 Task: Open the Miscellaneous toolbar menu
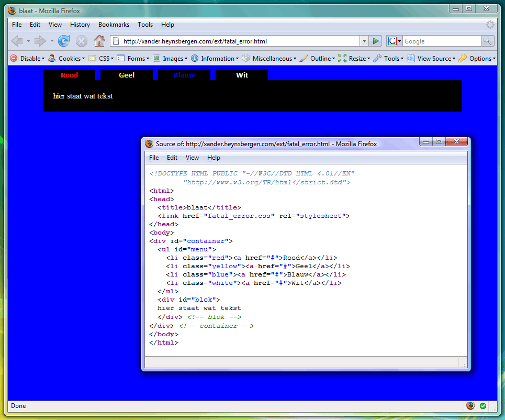pyautogui.click(x=274, y=58)
